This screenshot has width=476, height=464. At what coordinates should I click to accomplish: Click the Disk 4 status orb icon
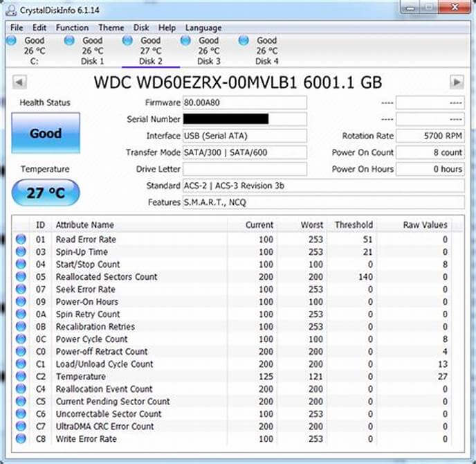click(x=244, y=41)
